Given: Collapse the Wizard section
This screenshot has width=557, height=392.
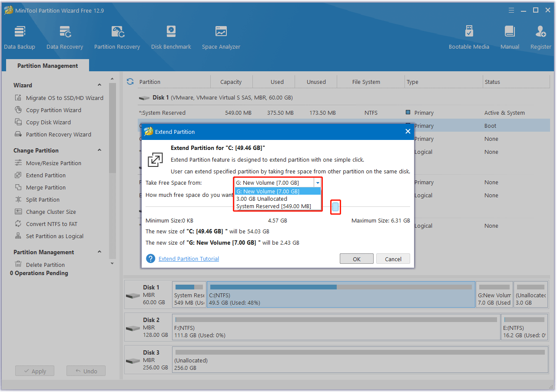Looking at the screenshot, I should (99, 85).
